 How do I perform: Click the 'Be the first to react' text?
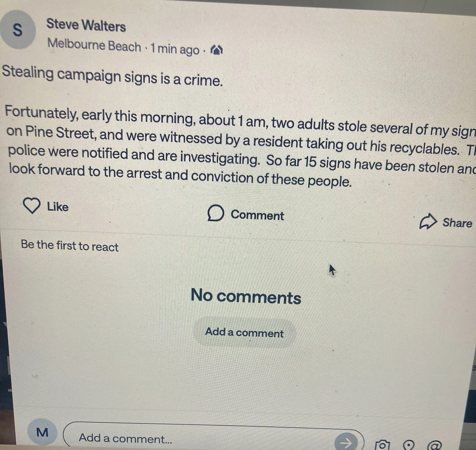click(x=70, y=246)
